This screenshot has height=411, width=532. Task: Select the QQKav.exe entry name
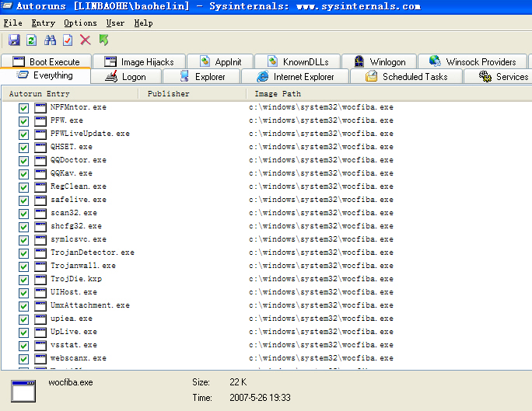click(x=72, y=173)
